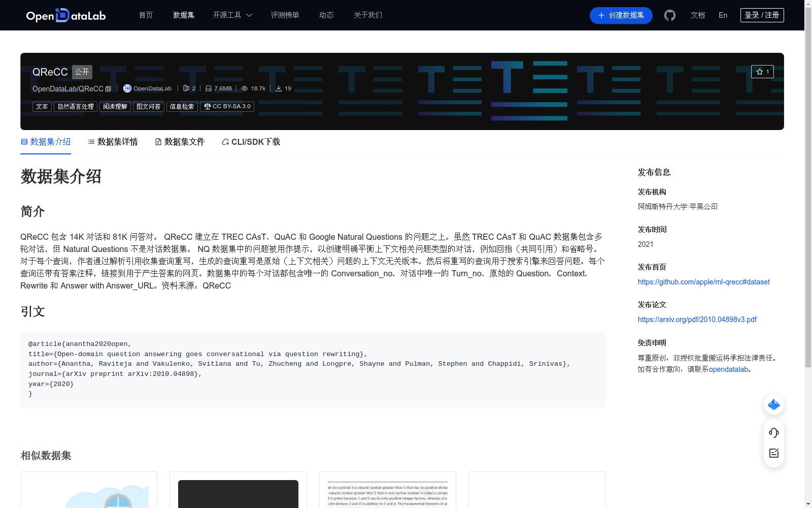Click the 公开 visibility badge
Viewport: 812px width, 508px height.
[82, 72]
